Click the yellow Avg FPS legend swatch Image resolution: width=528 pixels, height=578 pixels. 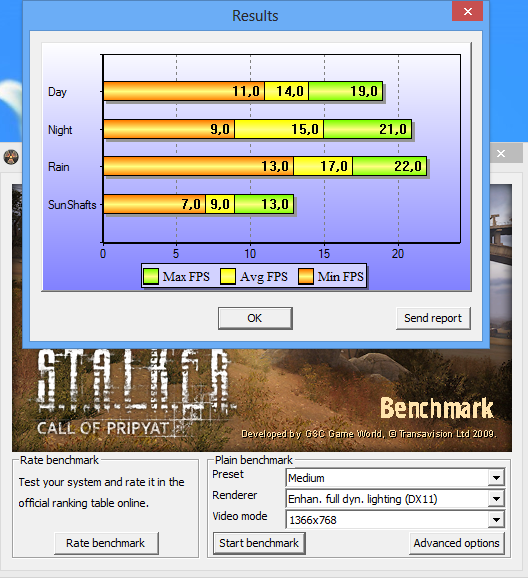(x=228, y=276)
